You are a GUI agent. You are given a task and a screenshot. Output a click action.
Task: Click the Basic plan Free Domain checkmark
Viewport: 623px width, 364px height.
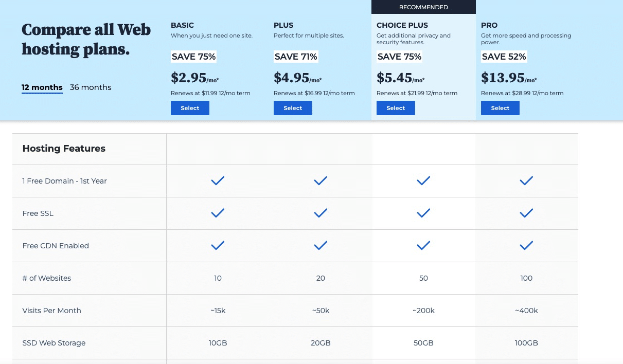click(x=218, y=180)
